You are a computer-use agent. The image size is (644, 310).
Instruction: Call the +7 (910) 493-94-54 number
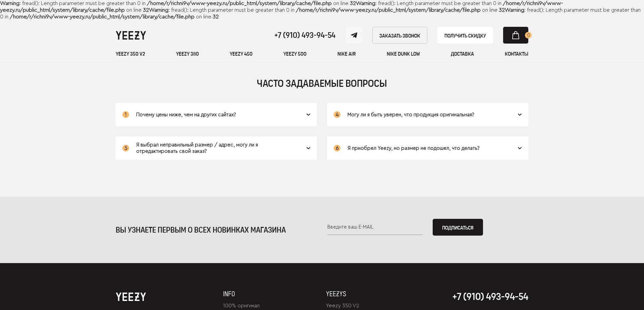pos(305,35)
